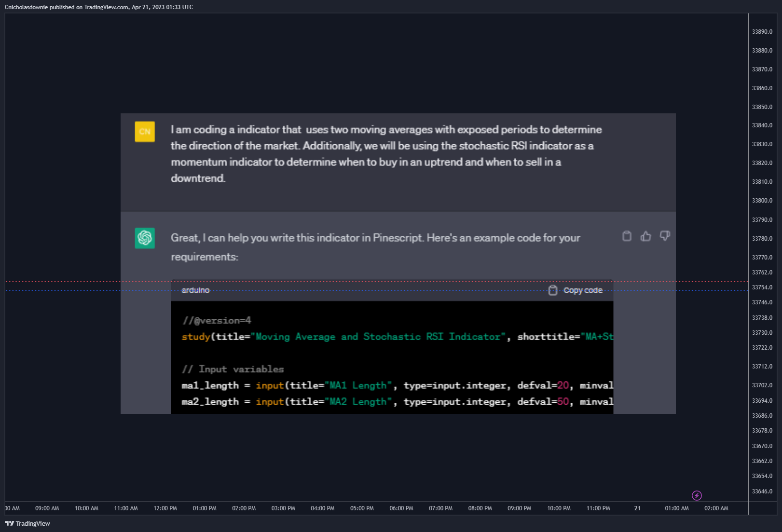Click the 33890.0 price label
Screen dimensions: 782x532
[x=762, y=32]
